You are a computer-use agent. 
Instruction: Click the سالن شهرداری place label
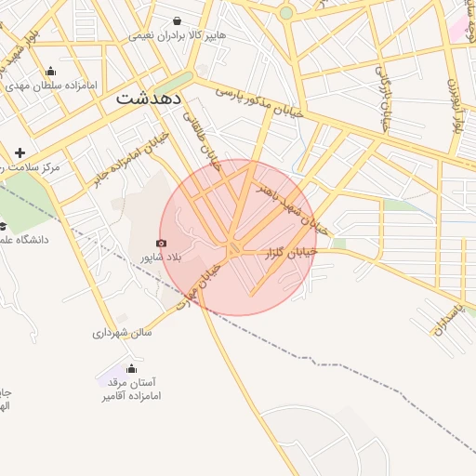pos(122,333)
